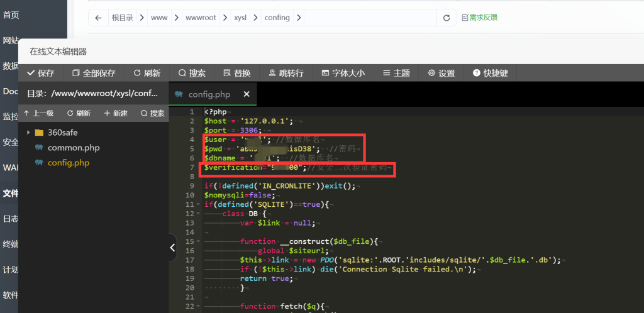Open 字体大小 font size settings
Viewport: 644px width, 313px height.
tap(343, 73)
